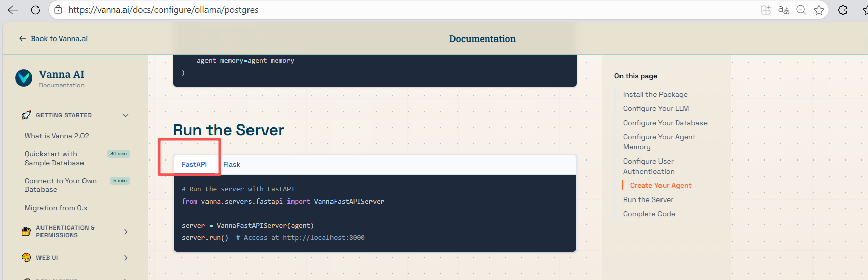
Task: Expand the Authentication & Permissions chevron
Action: coord(126,232)
